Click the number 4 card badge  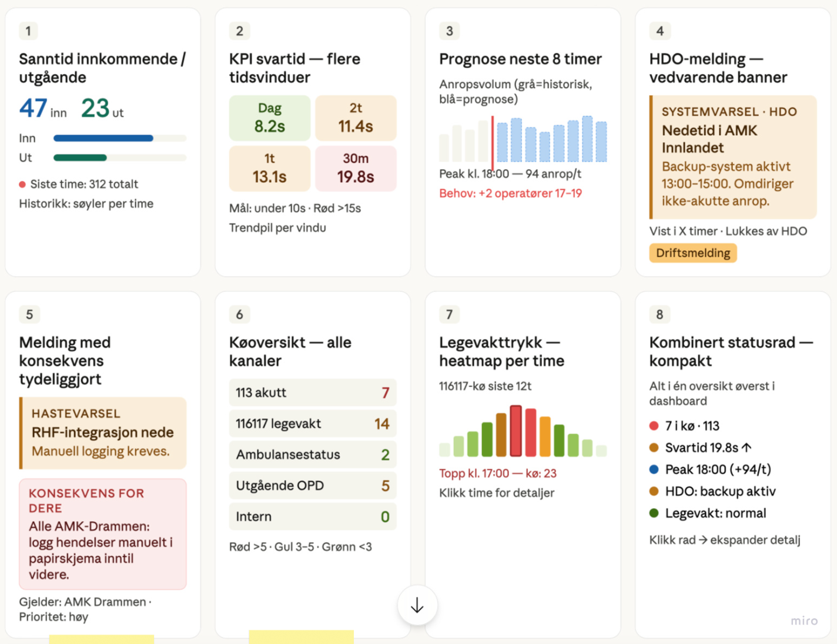coord(659,31)
